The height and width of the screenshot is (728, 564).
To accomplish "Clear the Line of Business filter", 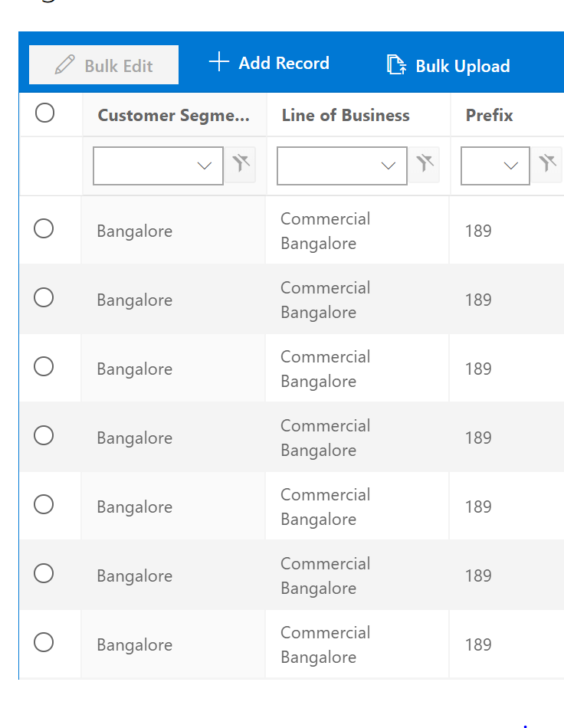I will (425, 164).
